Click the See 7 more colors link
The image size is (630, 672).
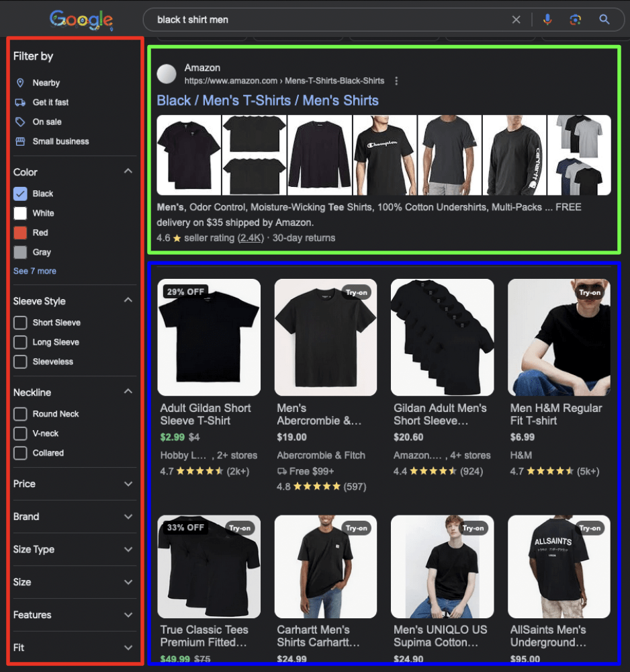coord(34,271)
